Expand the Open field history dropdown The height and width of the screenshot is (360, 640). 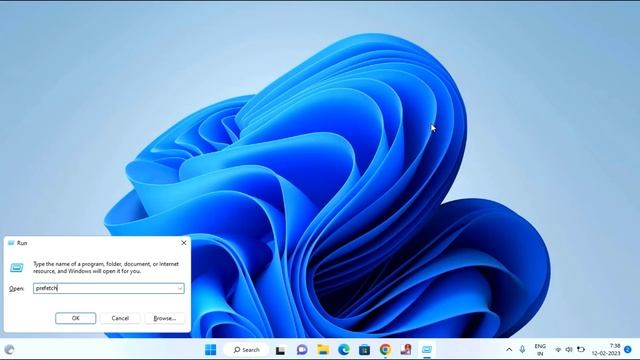180,288
